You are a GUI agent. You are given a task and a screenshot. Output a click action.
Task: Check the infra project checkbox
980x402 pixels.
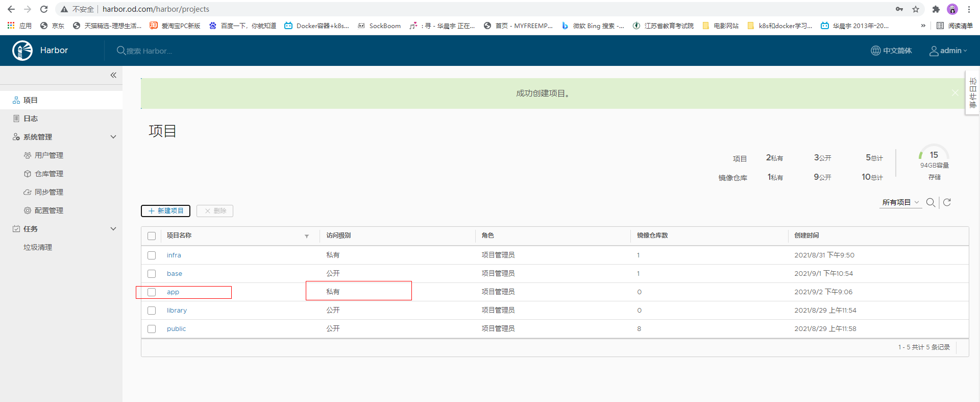click(x=152, y=255)
